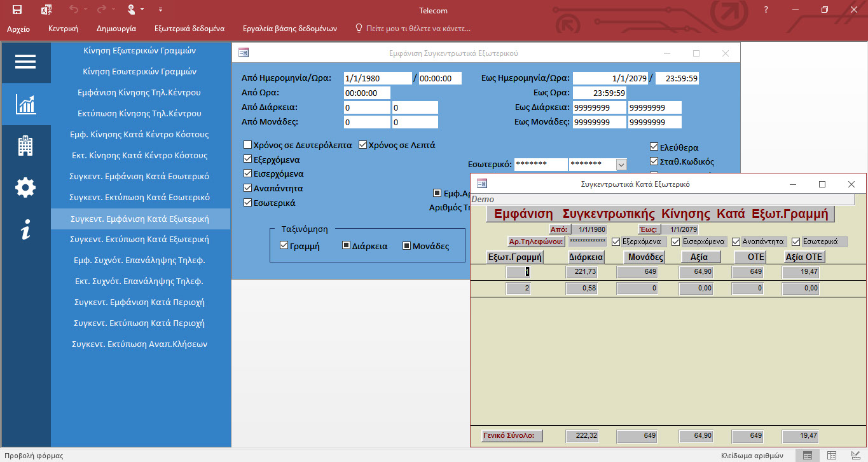Toggle the Ελεύθερα checkbox
Image resolution: width=868 pixels, height=462 pixels.
[x=654, y=147]
